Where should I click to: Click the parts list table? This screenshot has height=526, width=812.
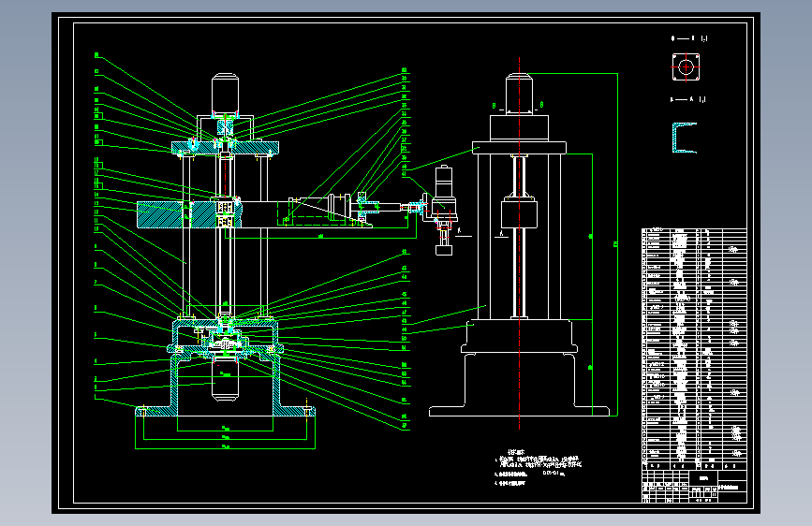coord(694,348)
